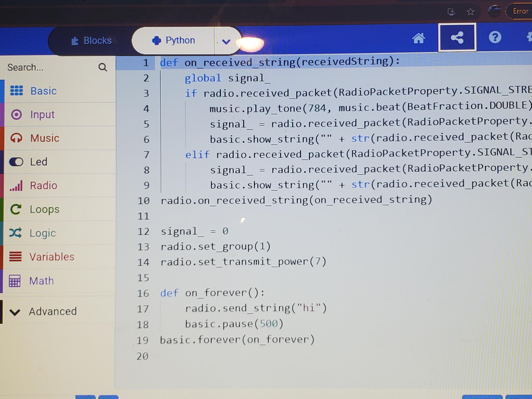
Task: Click line 17 radio.send_string("hi")
Action: pyautogui.click(x=256, y=308)
